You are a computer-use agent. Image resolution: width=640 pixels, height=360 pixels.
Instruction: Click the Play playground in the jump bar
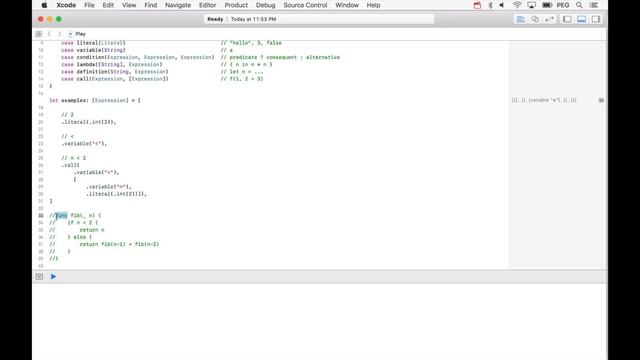[x=78, y=34]
